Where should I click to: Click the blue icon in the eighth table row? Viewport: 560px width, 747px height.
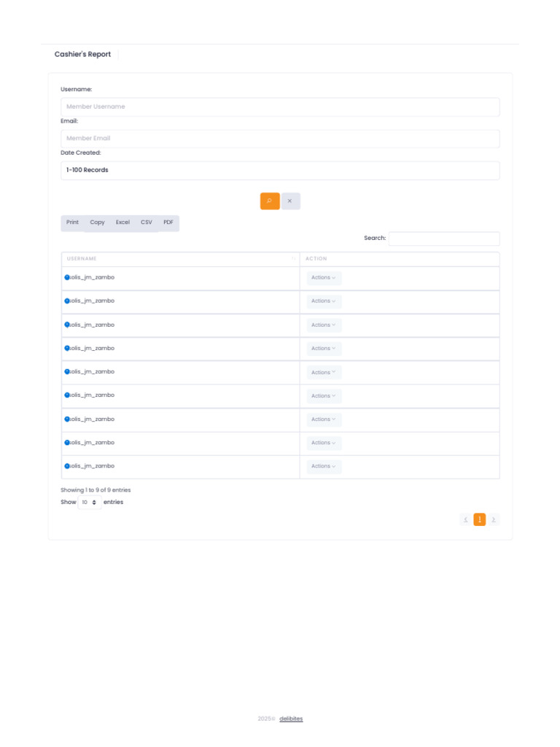[67, 443]
